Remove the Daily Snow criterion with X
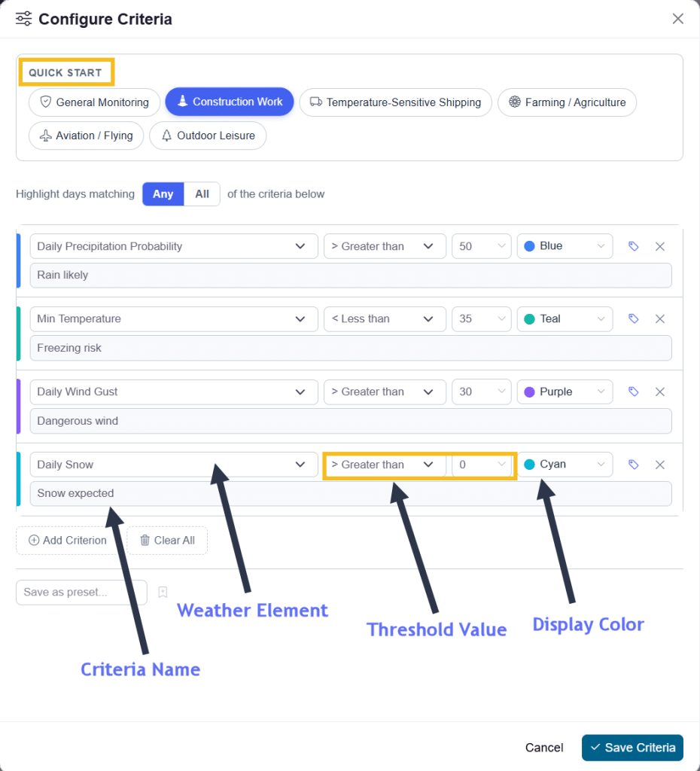Viewport: 700px width, 771px height. (x=660, y=465)
